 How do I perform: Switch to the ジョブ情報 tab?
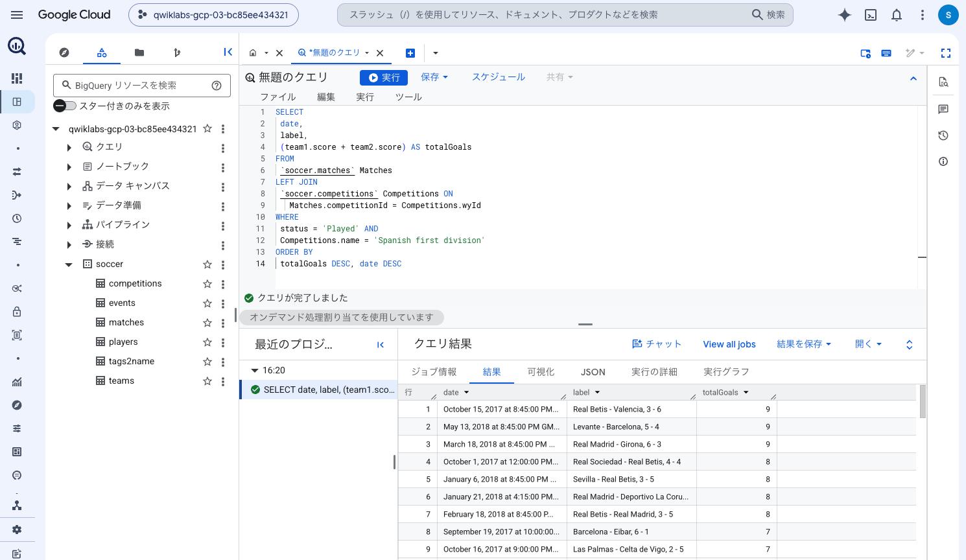coord(434,372)
